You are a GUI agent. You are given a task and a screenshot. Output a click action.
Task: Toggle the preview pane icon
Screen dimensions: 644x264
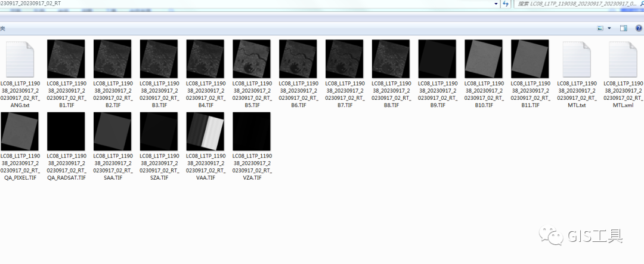coord(624,29)
